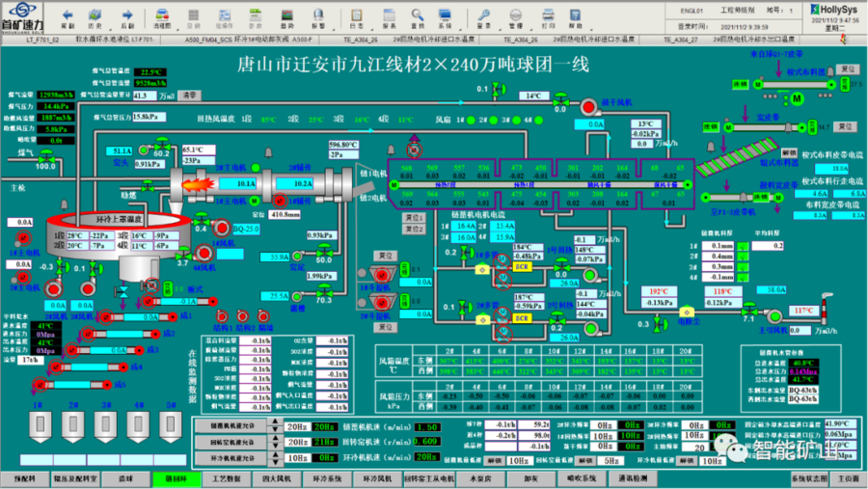Image resolution: width=868 pixels, height=489 pixels.
Task: Click the 煤气 valve showing 100.0
Action: (44, 157)
